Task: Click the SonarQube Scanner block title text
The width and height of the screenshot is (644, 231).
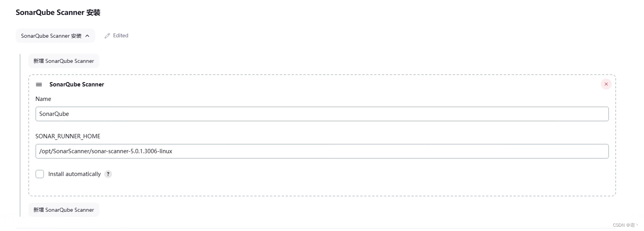Action: click(77, 84)
